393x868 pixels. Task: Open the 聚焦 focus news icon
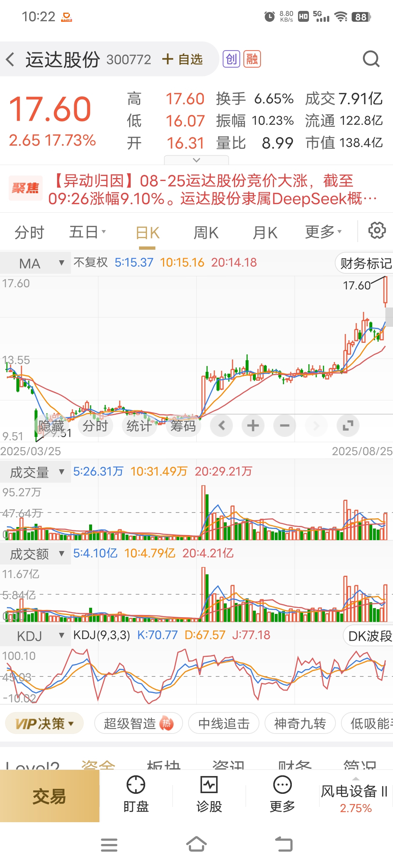click(x=25, y=188)
